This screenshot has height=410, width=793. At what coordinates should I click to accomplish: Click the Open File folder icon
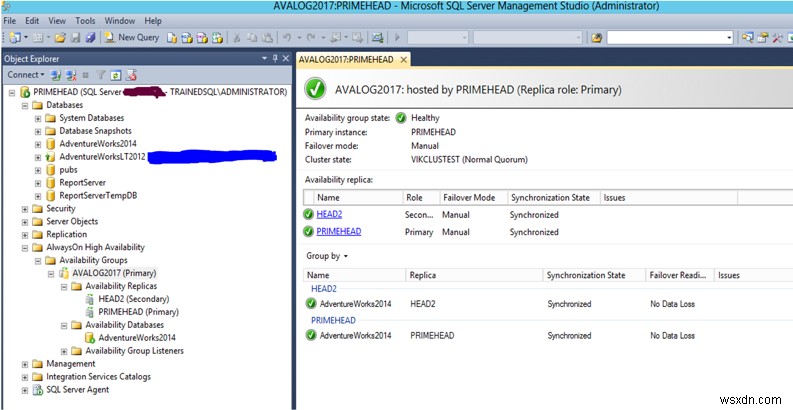coord(60,37)
